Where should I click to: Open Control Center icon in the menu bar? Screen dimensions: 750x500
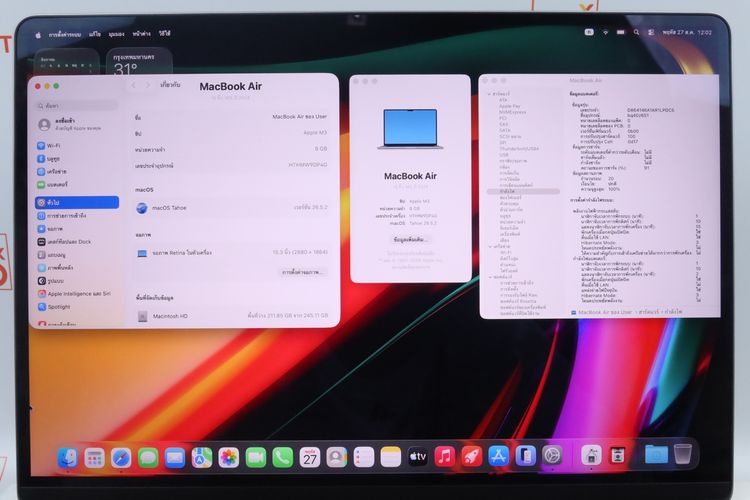pyautogui.click(x=651, y=32)
